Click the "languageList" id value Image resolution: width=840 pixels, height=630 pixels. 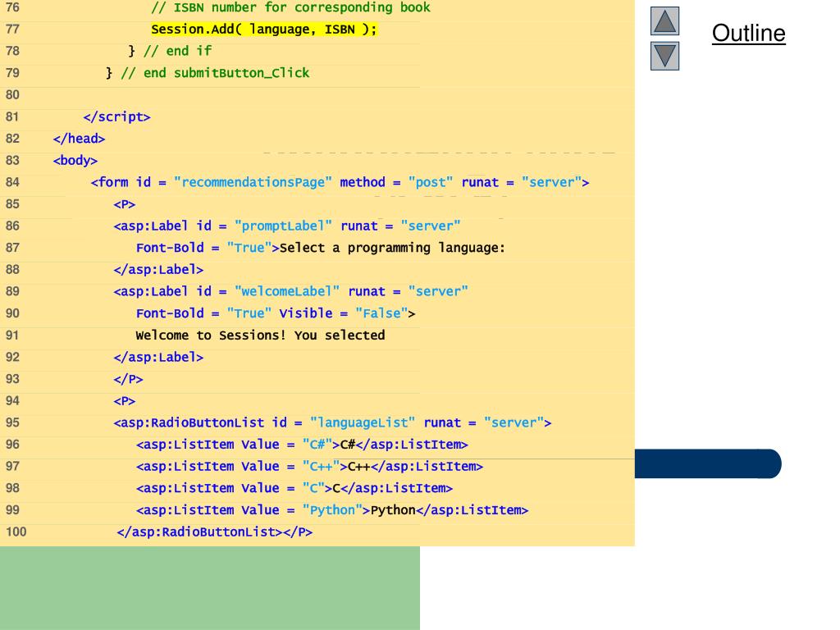[x=362, y=422]
